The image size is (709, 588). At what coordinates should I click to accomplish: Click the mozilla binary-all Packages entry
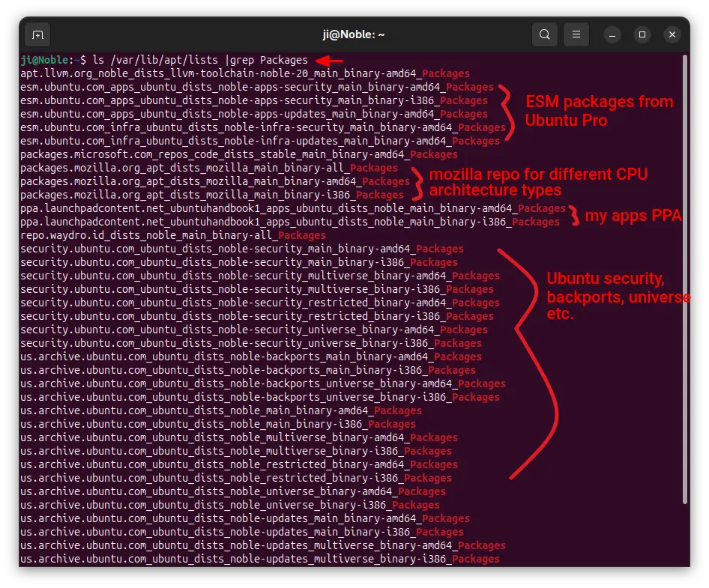click(x=209, y=168)
